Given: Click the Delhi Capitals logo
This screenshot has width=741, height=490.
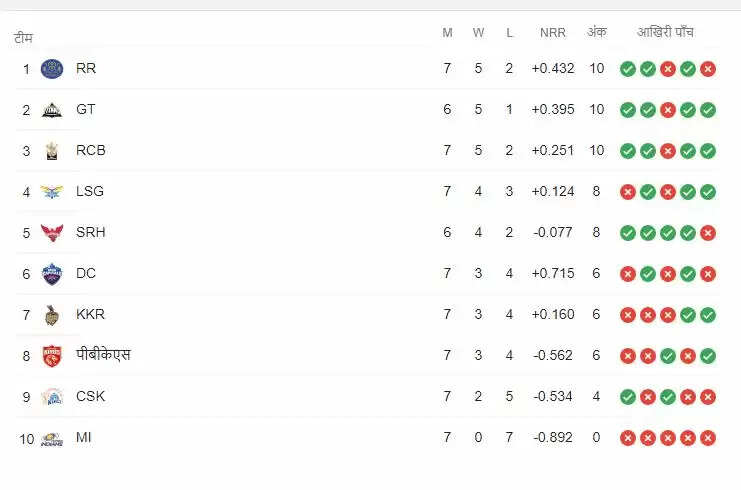Looking at the screenshot, I should click(x=52, y=274).
